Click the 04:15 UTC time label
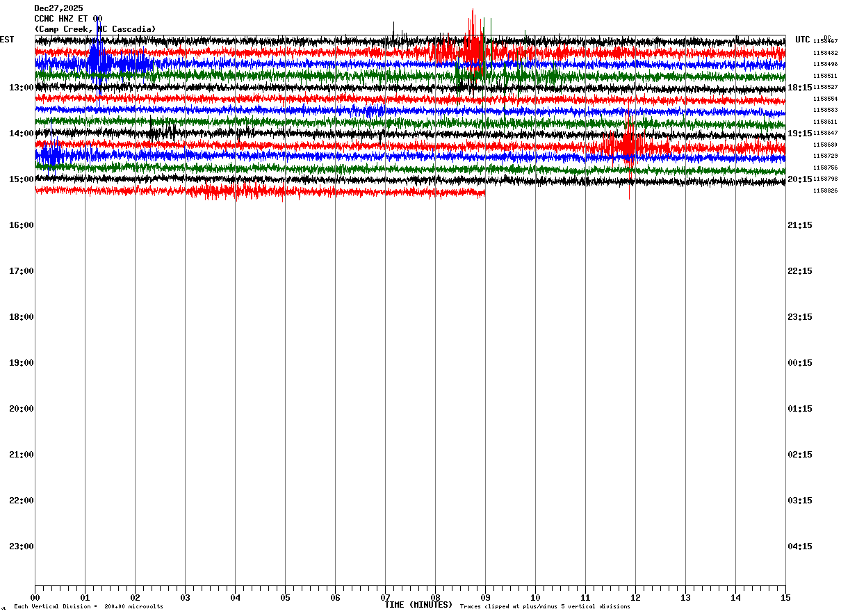This screenshot has width=841, height=616. pyautogui.click(x=800, y=546)
